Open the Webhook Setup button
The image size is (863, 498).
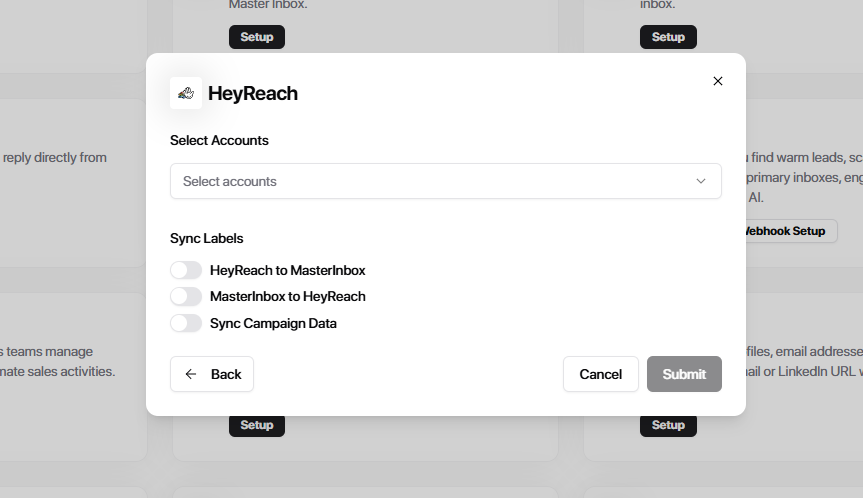788,231
